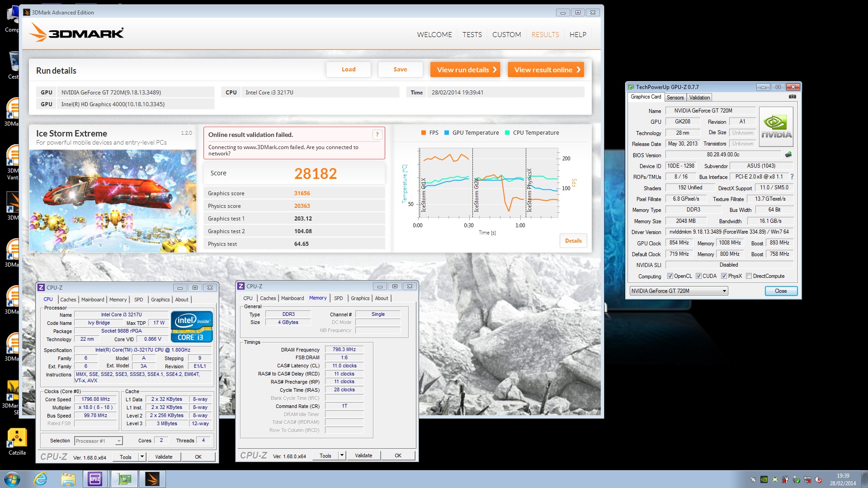This screenshot has width=868, height=488.
Task: Click the orange FPS legend swatch
Action: [424, 133]
